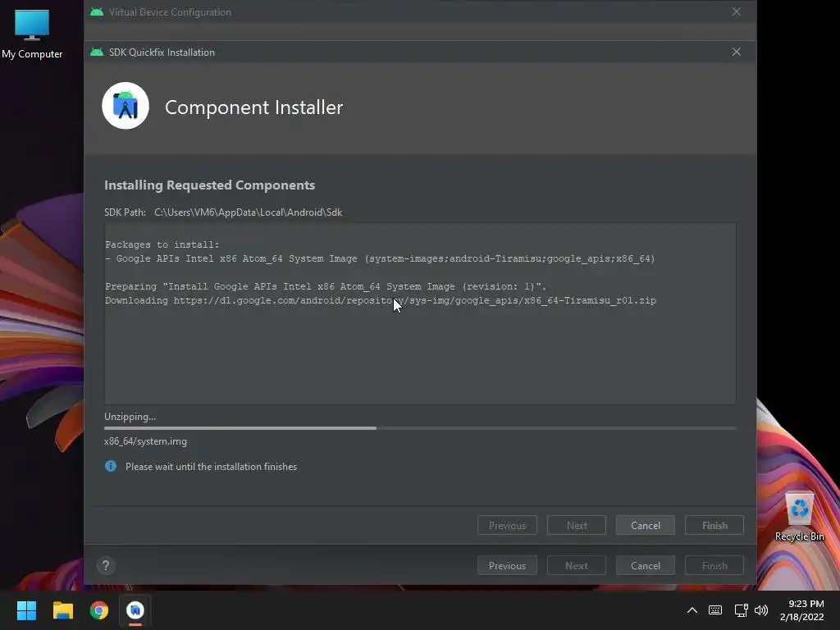Click the Android Studio logo in Component Installer

click(126, 106)
